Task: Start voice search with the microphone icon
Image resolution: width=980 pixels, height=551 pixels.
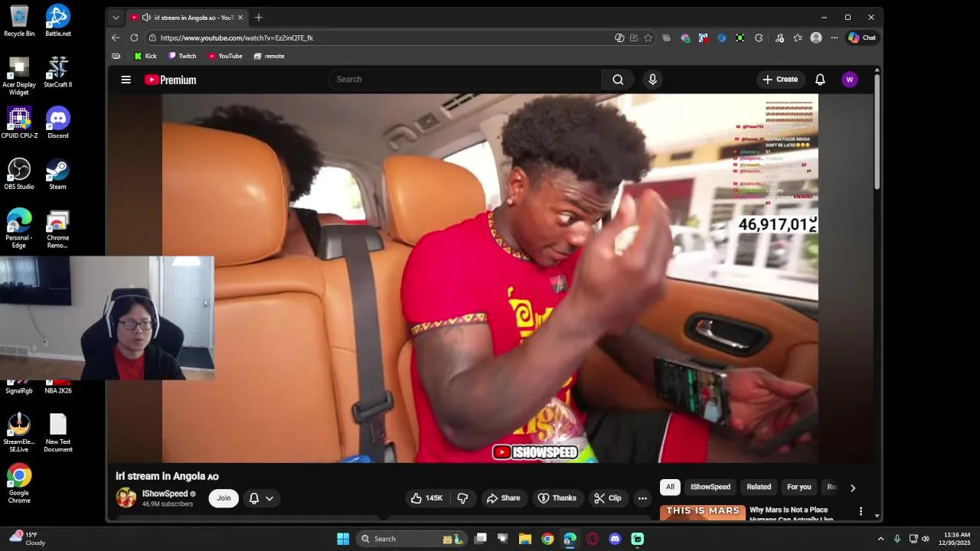Action: (652, 80)
